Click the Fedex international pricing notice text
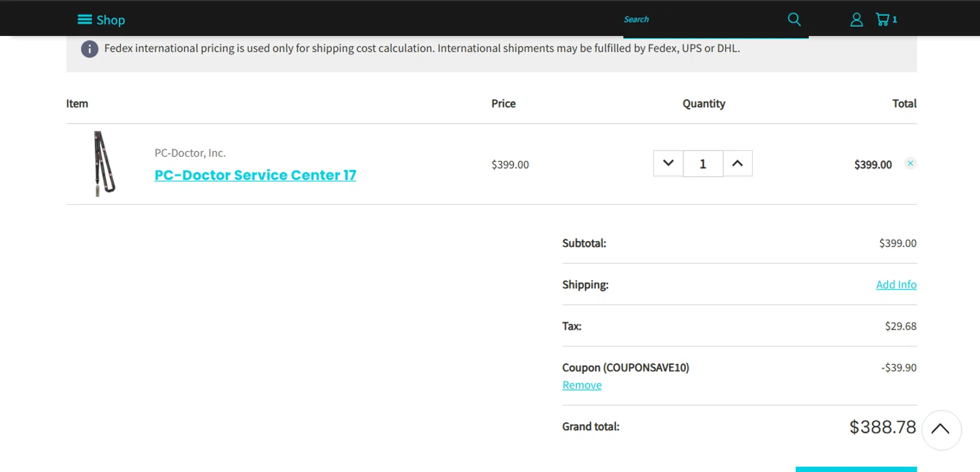The image size is (980, 472). tap(422, 48)
